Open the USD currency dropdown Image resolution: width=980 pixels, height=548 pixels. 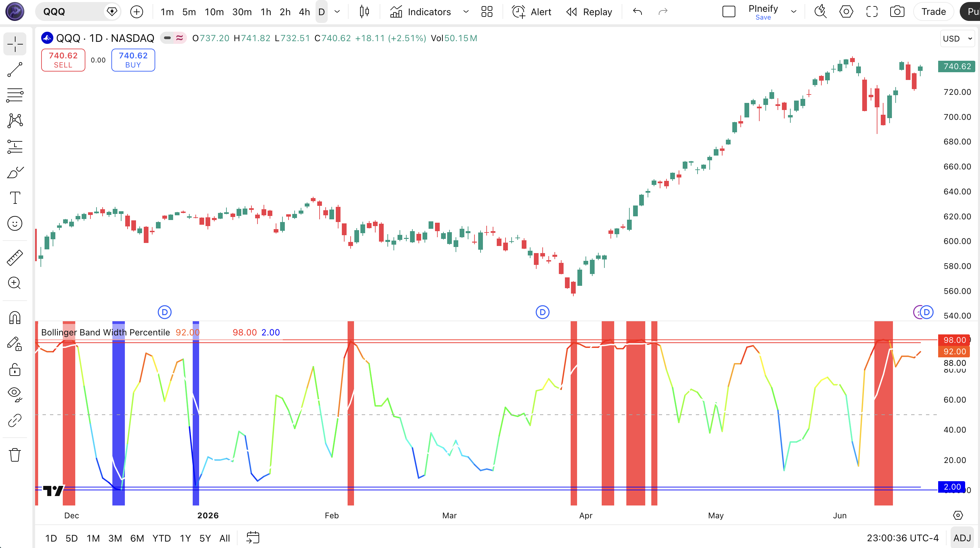(x=957, y=39)
